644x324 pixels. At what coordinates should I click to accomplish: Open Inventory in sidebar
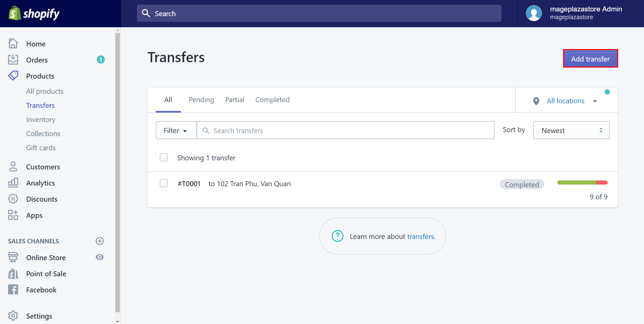pos(41,119)
